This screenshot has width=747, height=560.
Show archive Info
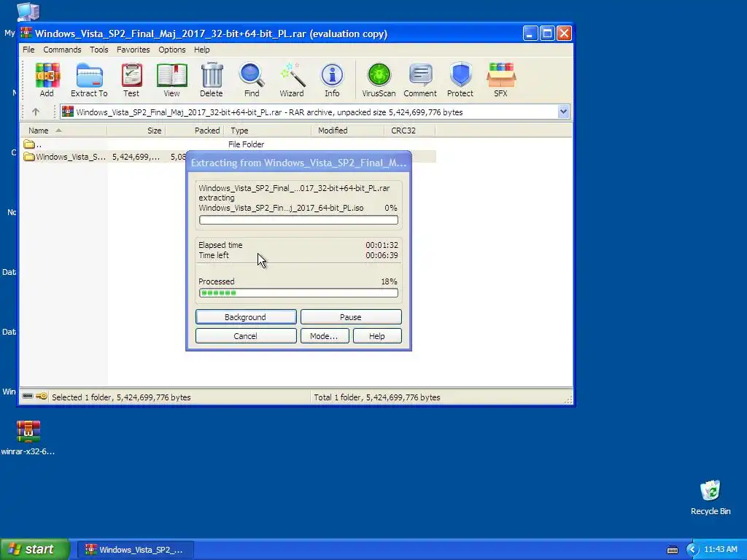click(x=332, y=79)
